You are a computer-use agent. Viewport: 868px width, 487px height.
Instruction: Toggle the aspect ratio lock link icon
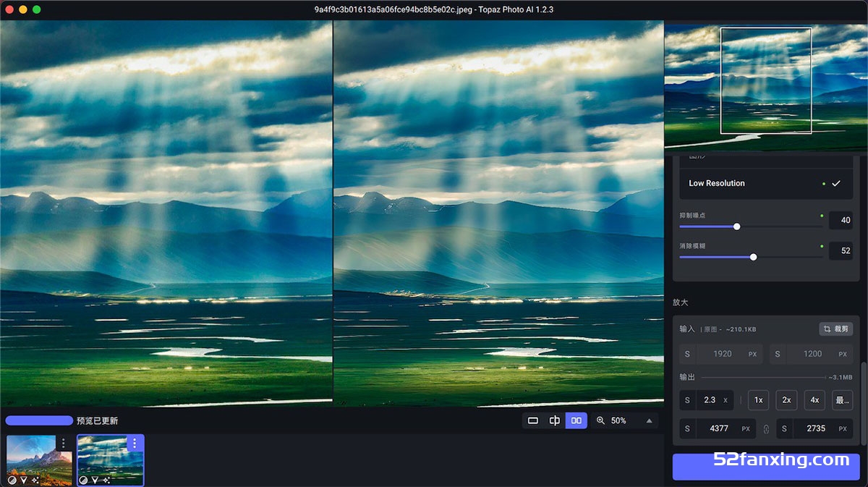(x=765, y=429)
